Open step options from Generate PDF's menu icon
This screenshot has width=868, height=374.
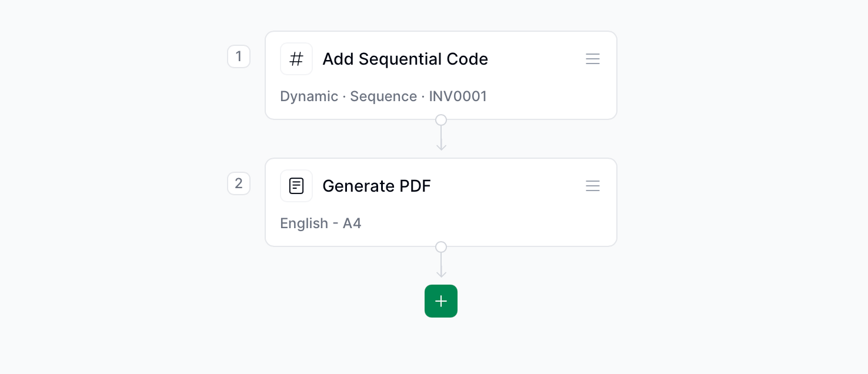click(x=593, y=186)
